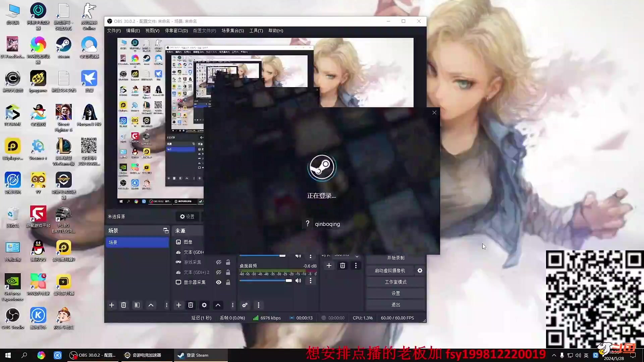Open 视图(V) menu
Viewport: 644px width, 362px height.
coord(152,31)
